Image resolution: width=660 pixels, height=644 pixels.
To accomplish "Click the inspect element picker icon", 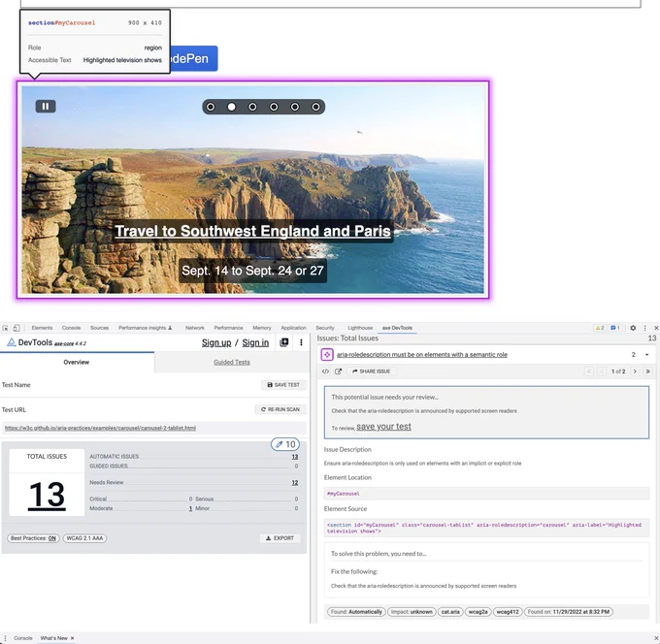I will 5,328.
